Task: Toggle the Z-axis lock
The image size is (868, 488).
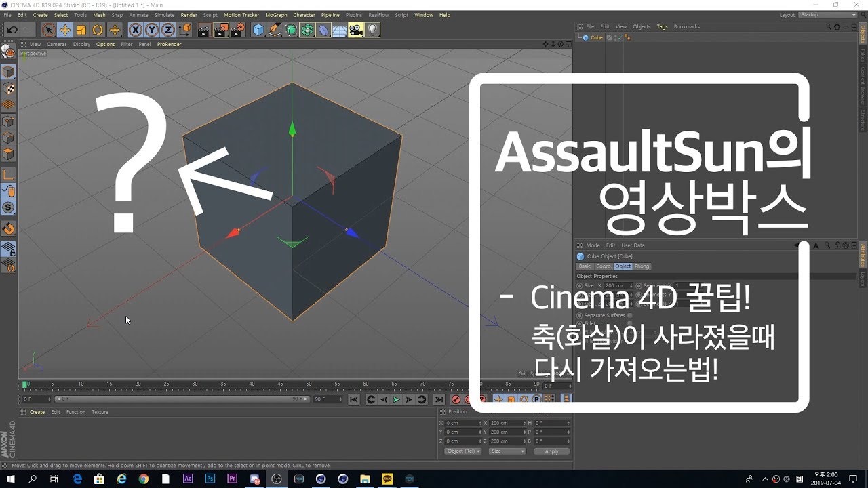Action: click(x=167, y=30)
